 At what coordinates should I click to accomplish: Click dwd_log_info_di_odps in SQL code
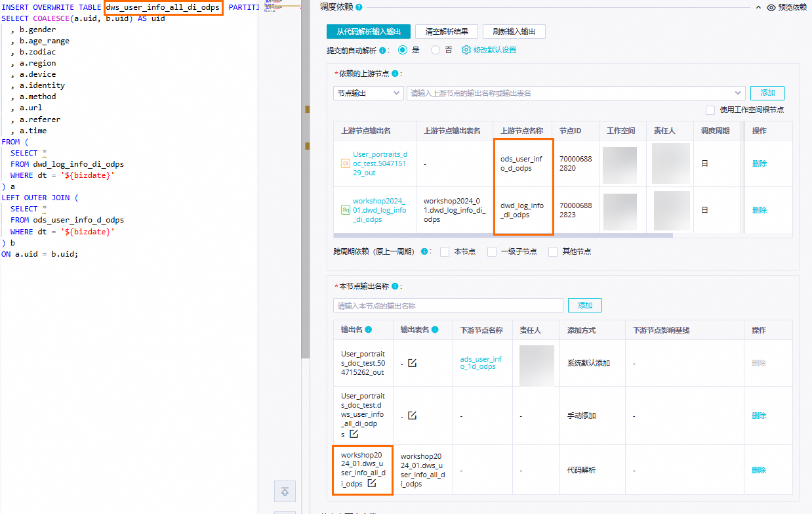pos(78,164)
